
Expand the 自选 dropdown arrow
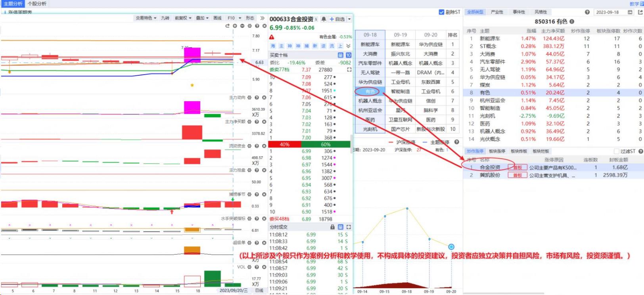click(x=349, y=19)
